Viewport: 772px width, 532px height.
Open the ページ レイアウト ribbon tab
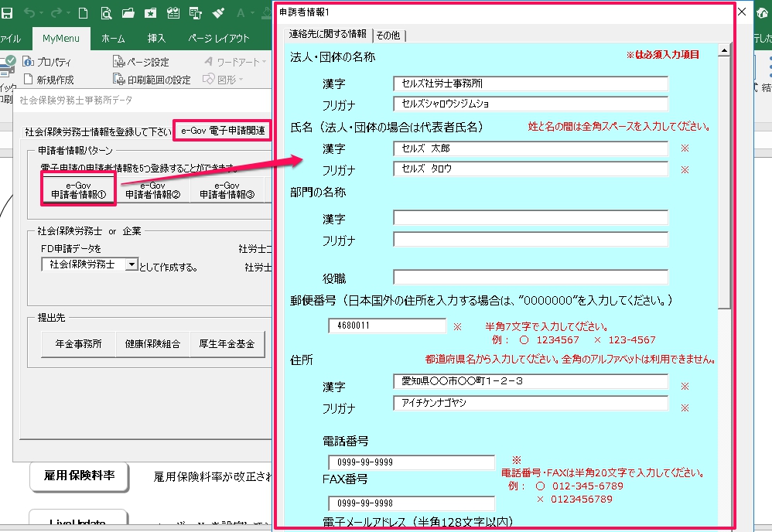click(x=219, y=39)
